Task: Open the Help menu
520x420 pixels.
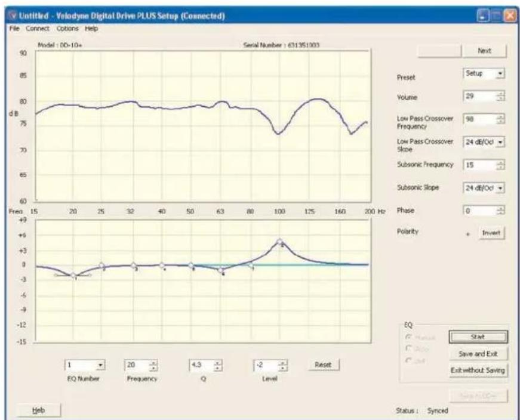Action: click(91, 29)
